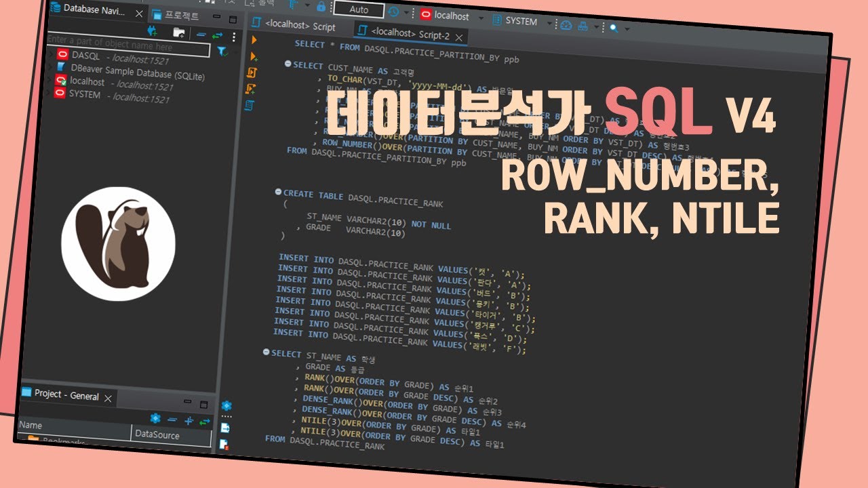
Task: Run the Execute script icon in editor sidebar
Action: point(252,73)
